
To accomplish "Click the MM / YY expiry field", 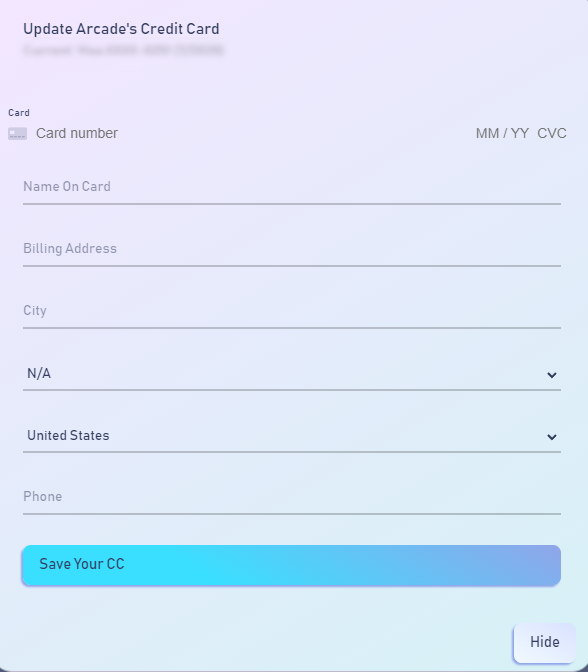I will 502,133.
